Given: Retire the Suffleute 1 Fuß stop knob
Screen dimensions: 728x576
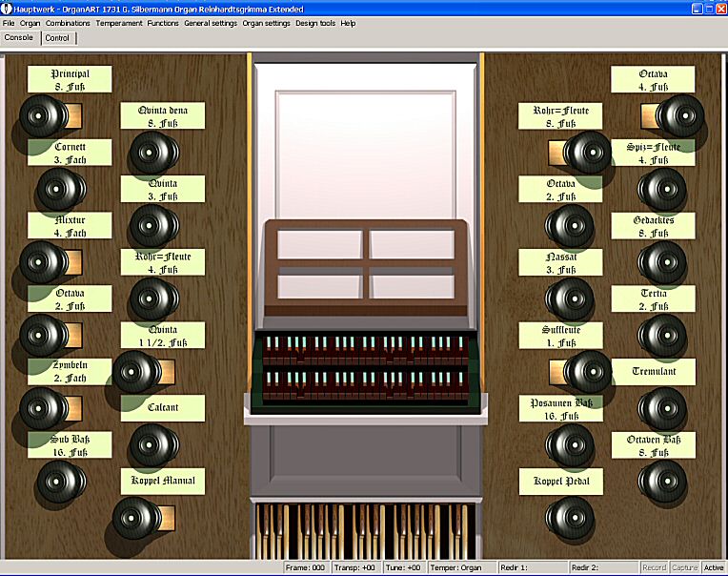Looking at the screenshot, I should 587,372.
